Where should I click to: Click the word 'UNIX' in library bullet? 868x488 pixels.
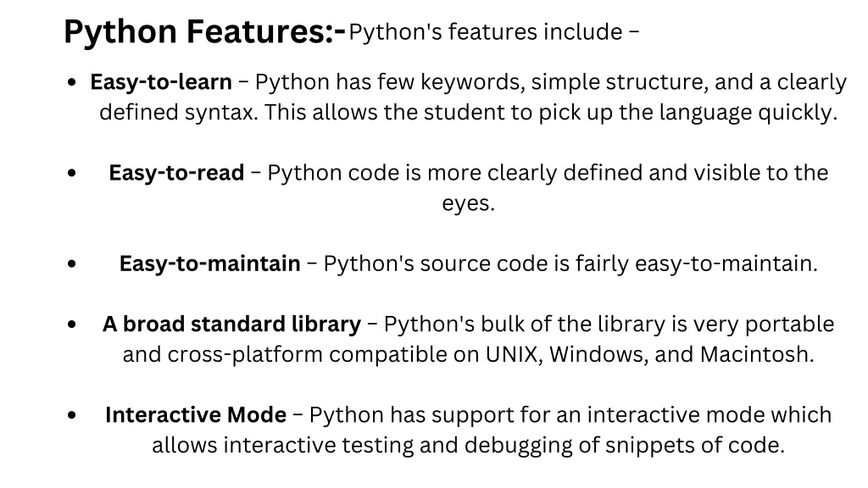(x=511, y=354)
